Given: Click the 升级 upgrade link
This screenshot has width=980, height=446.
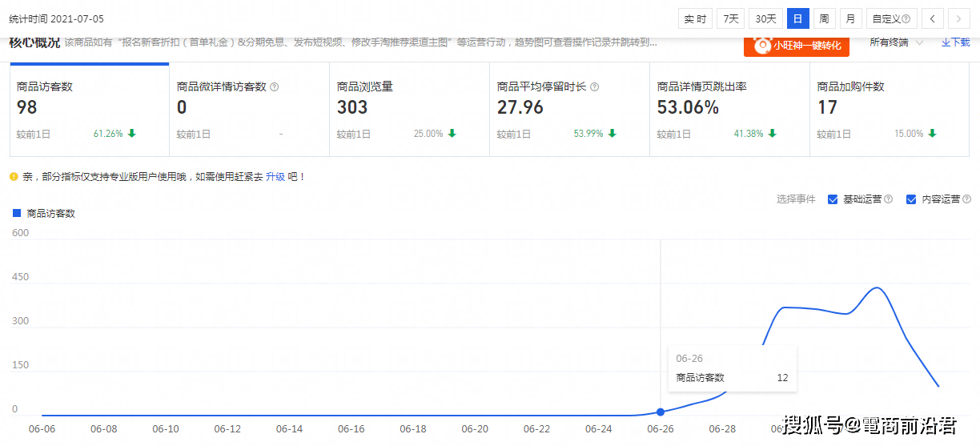Looking at the screenshot, I should (x=275, y=176).
